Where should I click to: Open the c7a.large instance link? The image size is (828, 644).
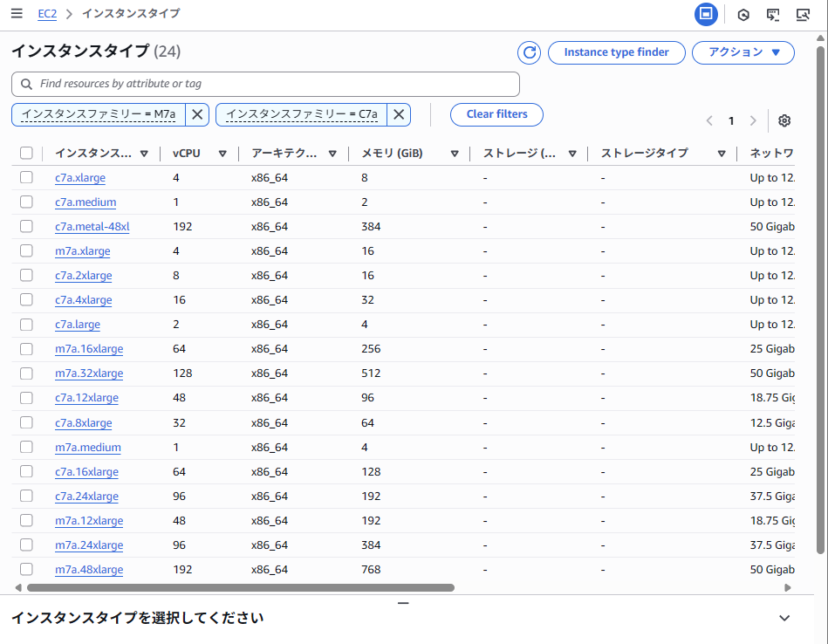click(78, 325)
